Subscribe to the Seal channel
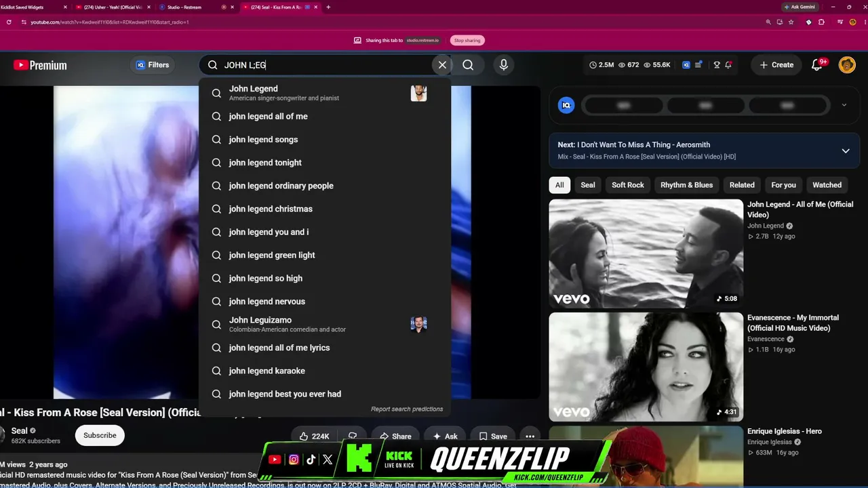The width and height of the screenshot is (868, 488). click(100, 435)
